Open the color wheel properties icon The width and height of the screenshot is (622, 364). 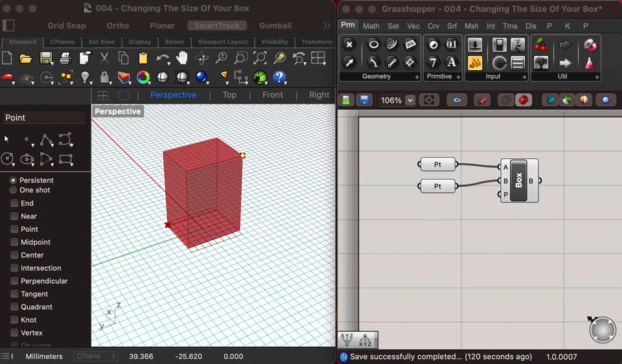(x=143, y=77)
